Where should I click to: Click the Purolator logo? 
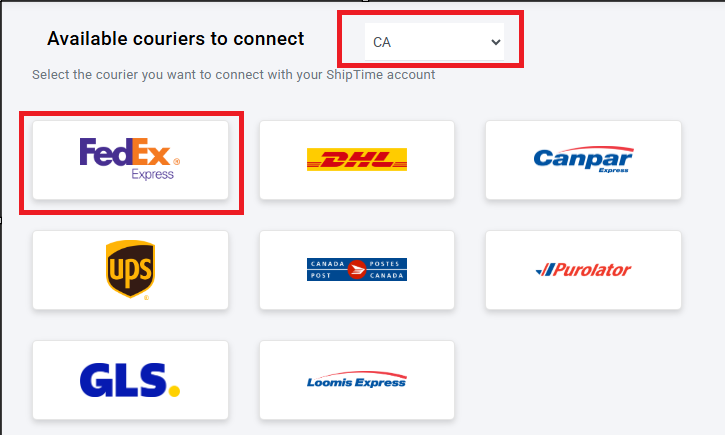[x=583, y=270]
